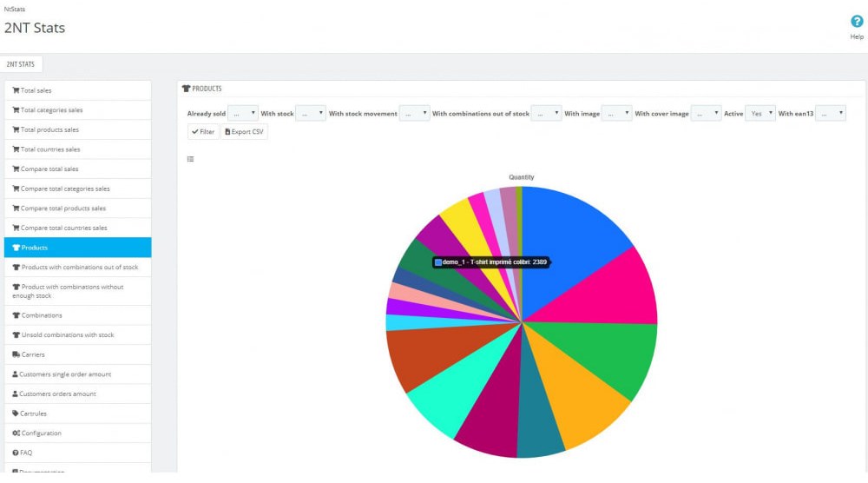Click t-shirt icon beside Combinations
The width and height of the screenshot is (868, 483).
(x=16, y=315)
